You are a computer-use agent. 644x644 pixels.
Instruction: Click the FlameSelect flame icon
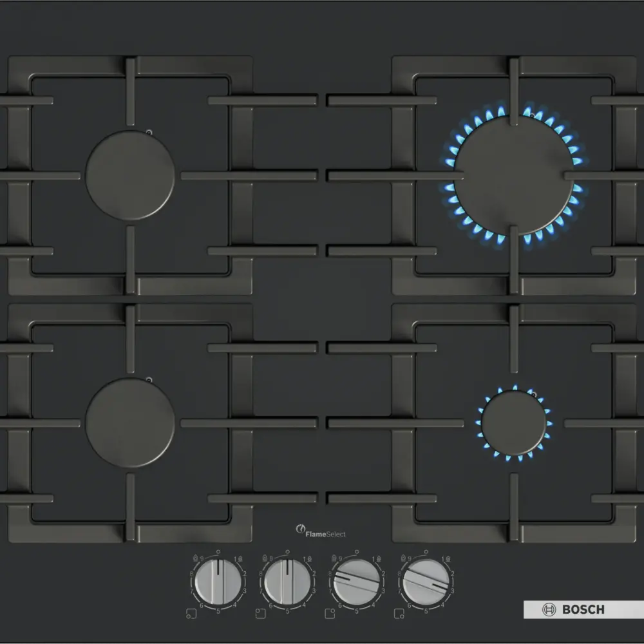tap(301, 529)
